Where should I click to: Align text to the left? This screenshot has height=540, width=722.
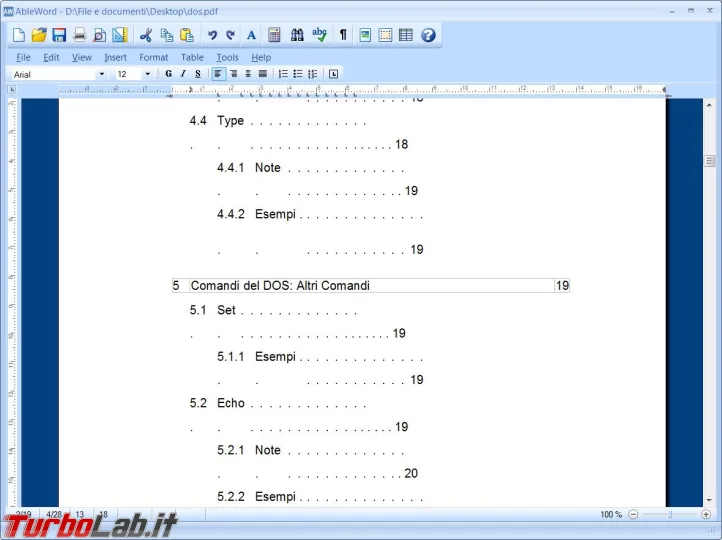219,74
